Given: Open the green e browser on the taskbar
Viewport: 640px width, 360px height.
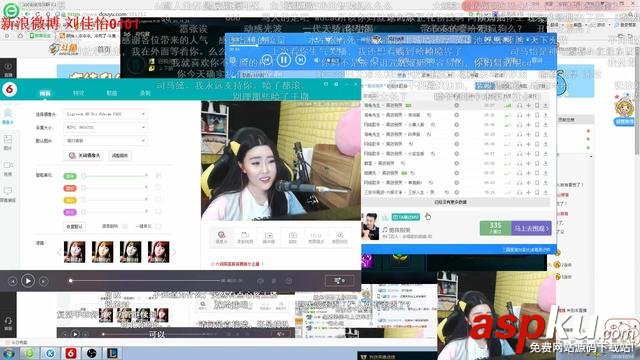Looking at the screenshot, I should [x=29, y=353].
